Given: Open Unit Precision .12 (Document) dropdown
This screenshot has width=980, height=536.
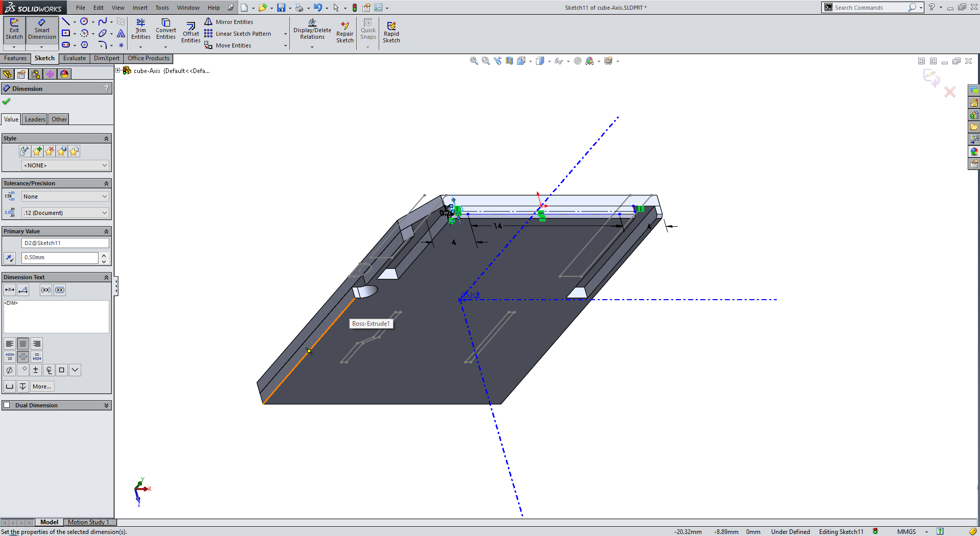Looking at the screenshot, I should click(65, 213).
